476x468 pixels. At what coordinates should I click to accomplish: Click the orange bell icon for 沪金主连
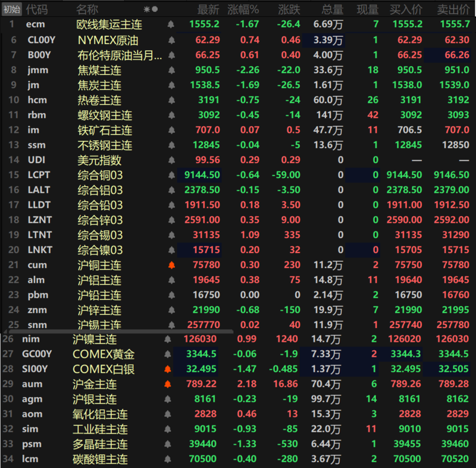coord(168,384)
